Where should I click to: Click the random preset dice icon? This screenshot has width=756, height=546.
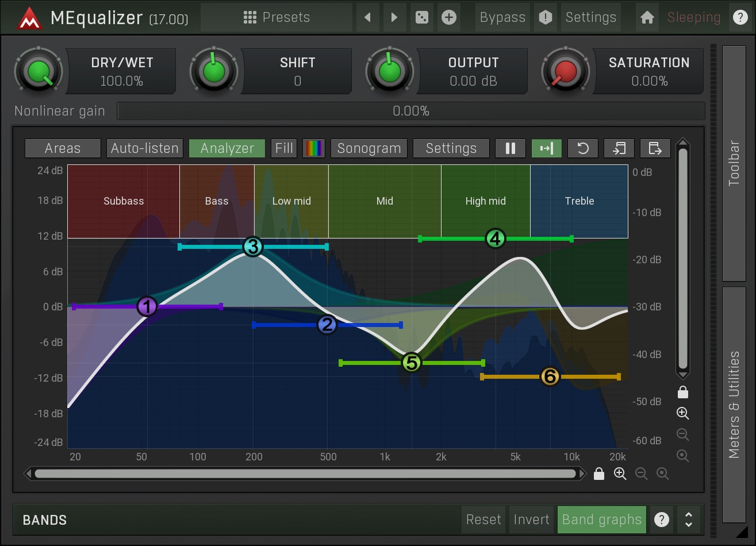tap(422, 17)
